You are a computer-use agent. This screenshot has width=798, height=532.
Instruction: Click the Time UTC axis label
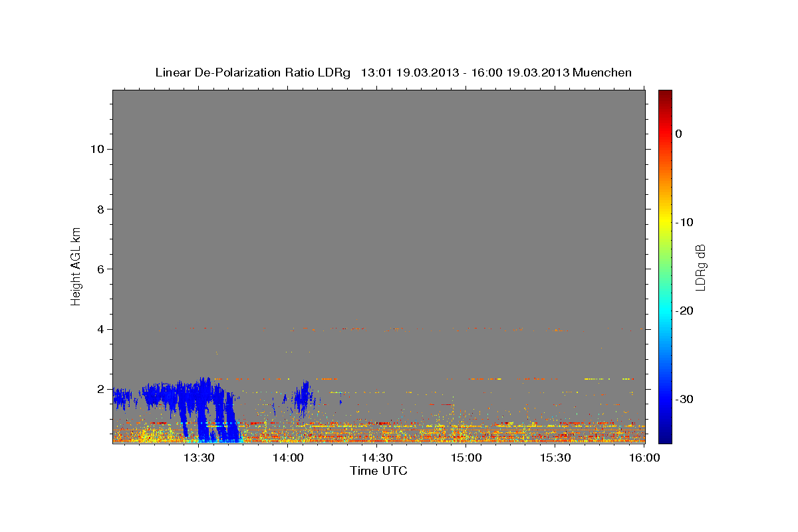coord(378,471)
